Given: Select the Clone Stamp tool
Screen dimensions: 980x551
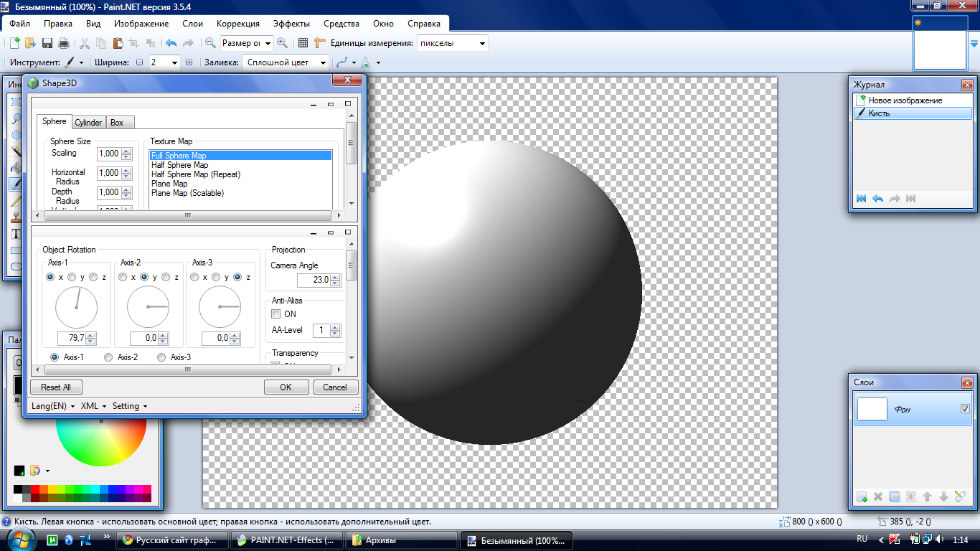Looking at the screenshot, I should tap(16, 218).
